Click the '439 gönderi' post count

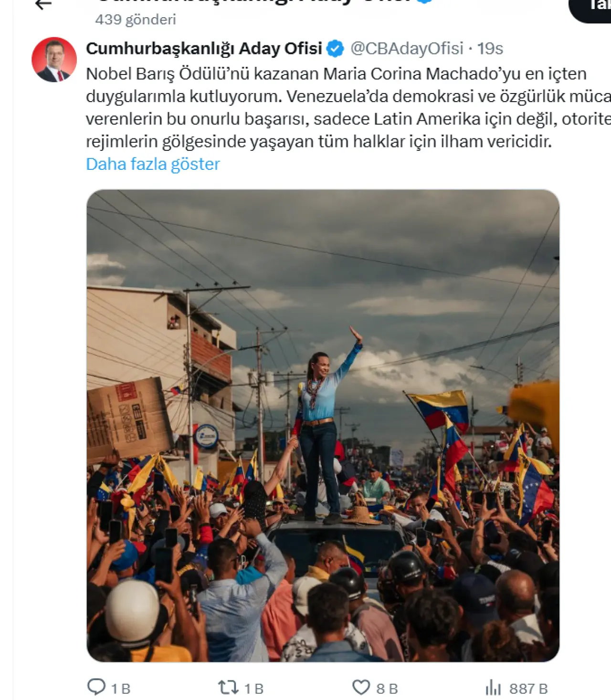pos(136,20)
